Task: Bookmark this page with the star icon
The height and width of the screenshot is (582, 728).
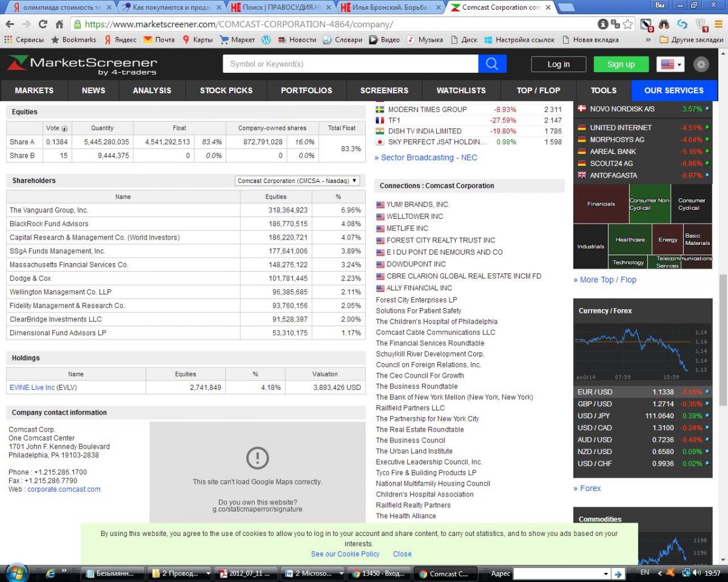Action: (627, 24)
